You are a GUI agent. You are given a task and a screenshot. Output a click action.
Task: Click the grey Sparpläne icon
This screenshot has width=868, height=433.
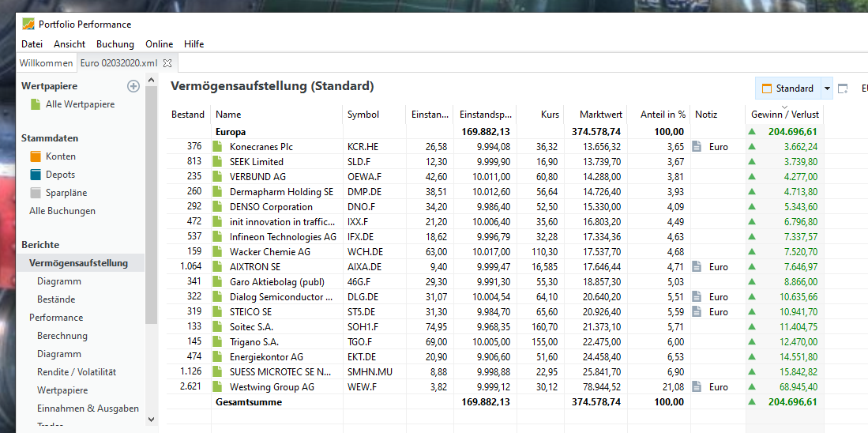tap(36, 194)
